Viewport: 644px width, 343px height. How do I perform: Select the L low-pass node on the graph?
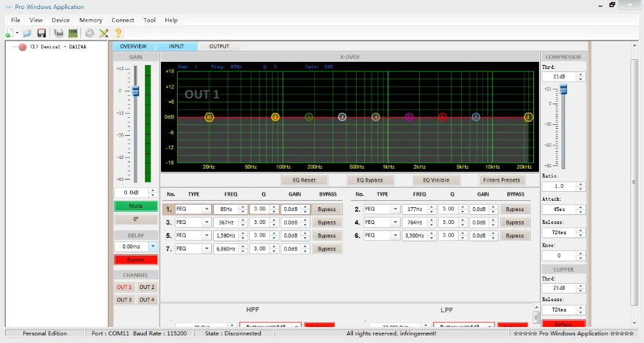(x=529, y=117)
